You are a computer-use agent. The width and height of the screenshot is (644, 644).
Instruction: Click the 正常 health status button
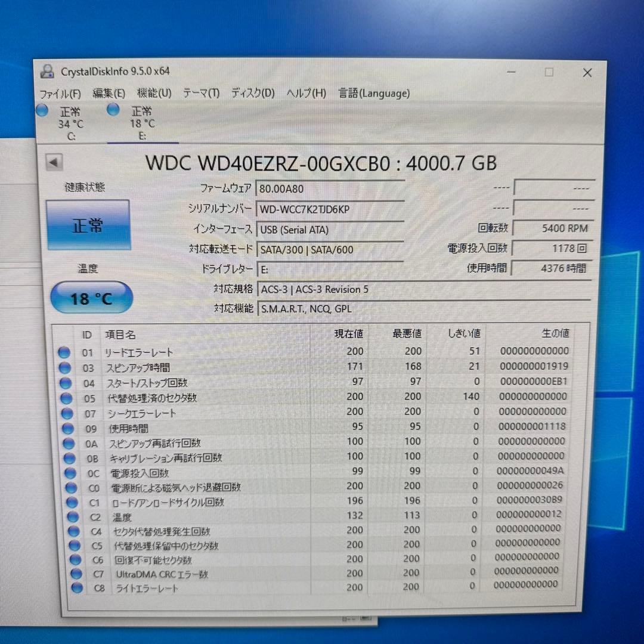(x=88, y=225)
